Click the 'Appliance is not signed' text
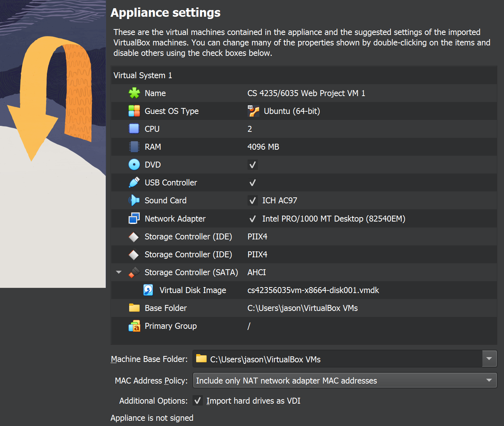This screenshot has width=504, height=426. [152, 418]
